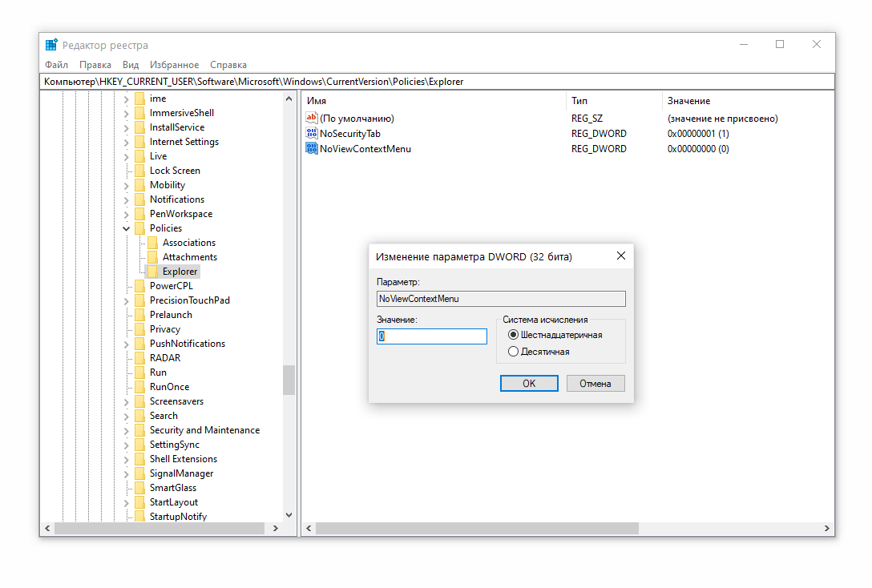
Task: Click the tree pane vertical scrollbar thumb
Action: pyautogui.click(x=289, y=380)
